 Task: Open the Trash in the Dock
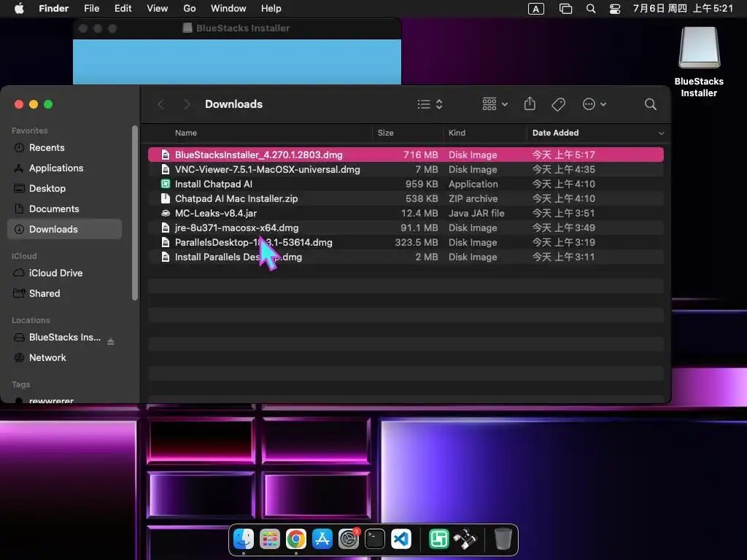coord(503,539)
